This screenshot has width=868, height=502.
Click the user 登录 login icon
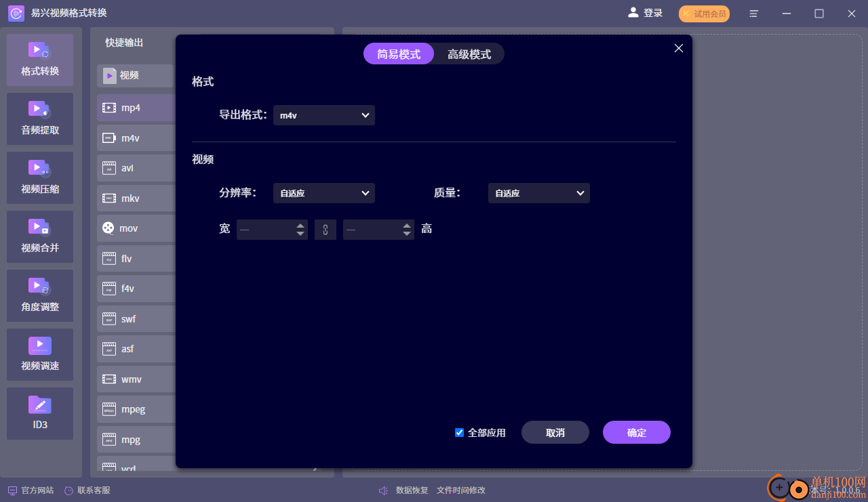pos(633,13)
